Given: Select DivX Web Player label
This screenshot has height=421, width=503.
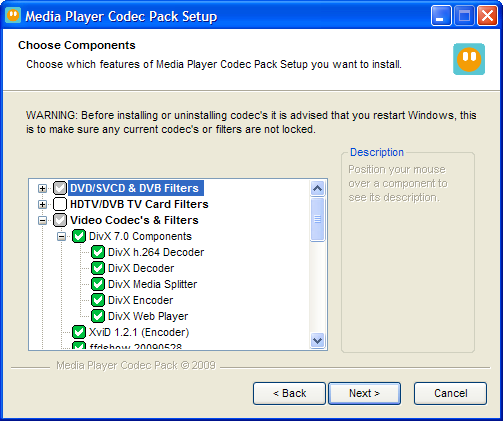Looking at the screenshot, I should 148,316.
